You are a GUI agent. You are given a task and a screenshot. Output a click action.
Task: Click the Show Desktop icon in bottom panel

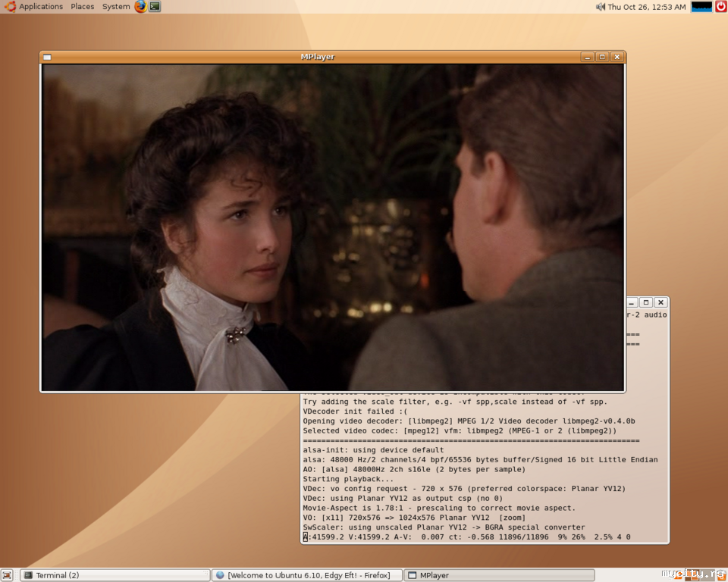point(7,575)
